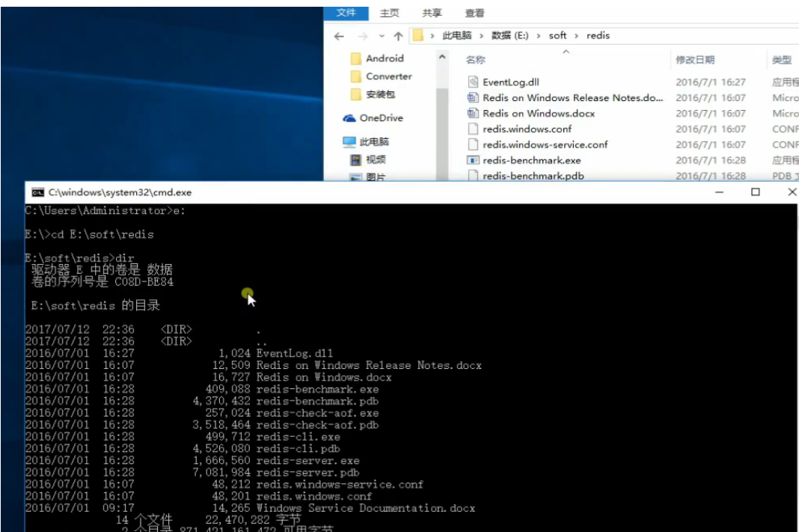This screenshot has width=799, height=532.
Task: Select redis.windows.conf file
Action: coord(527,129)
